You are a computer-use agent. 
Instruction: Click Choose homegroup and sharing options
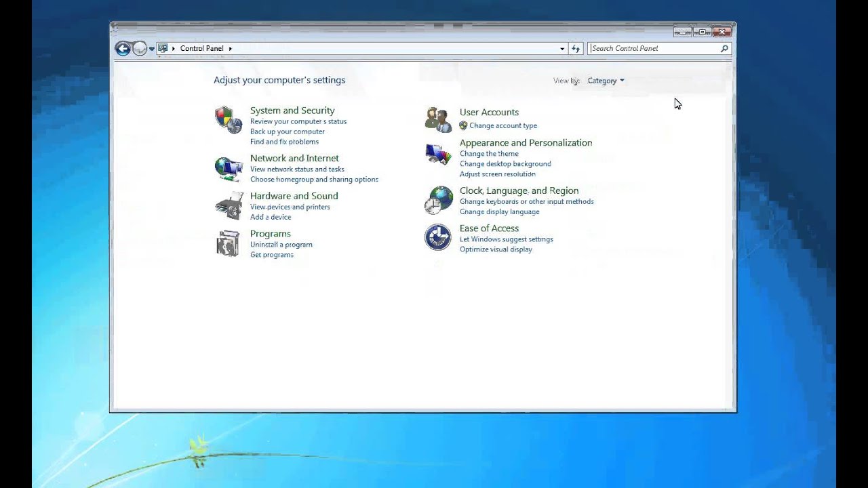click(x=314, y=180)
